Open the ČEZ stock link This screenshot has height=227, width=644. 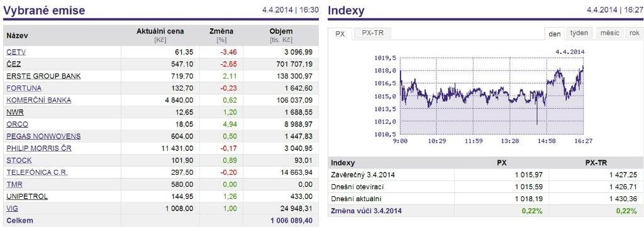pyautogui.click(x=14, y=64)
